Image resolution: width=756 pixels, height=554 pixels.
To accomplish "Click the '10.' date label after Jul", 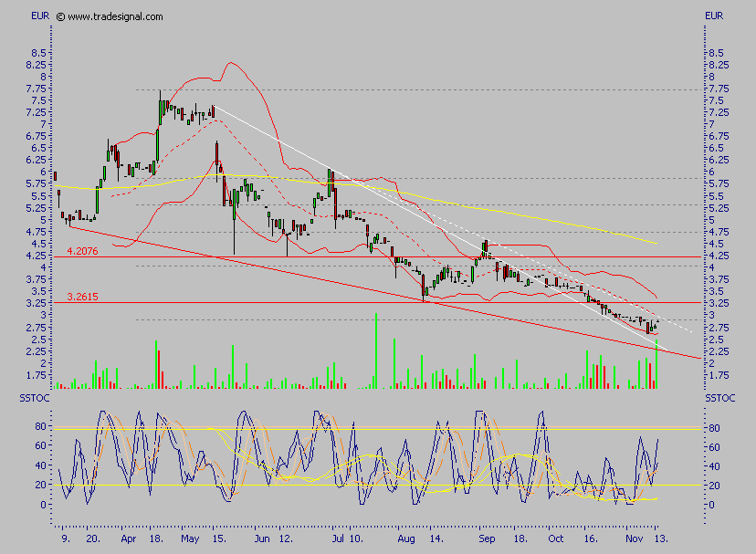I will point(356,538).
